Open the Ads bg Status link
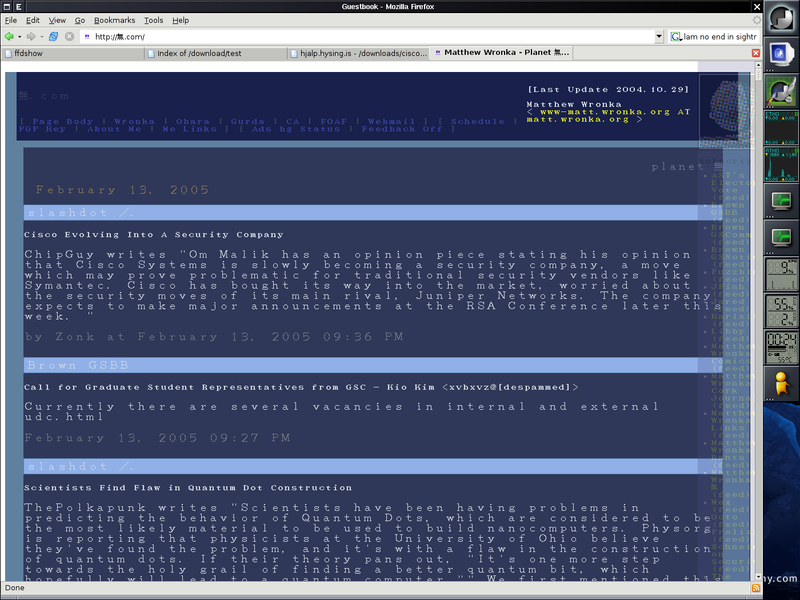The image size is (800, 600). pos(295,129)
